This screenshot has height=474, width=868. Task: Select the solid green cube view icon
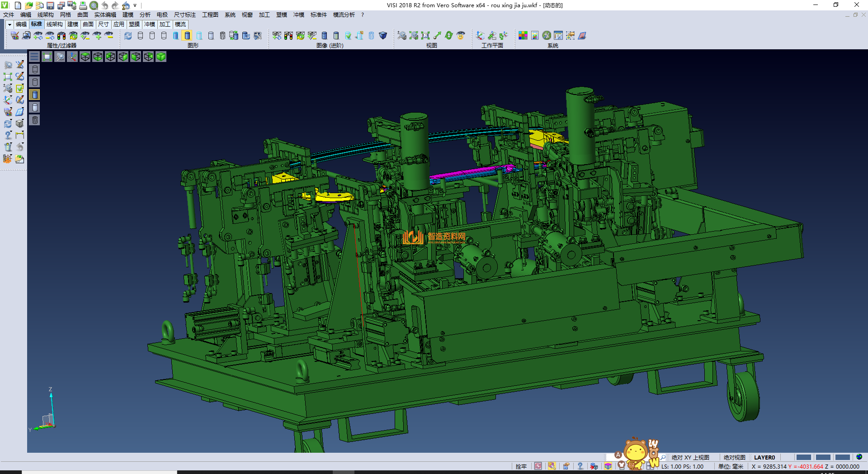(161, 57)
